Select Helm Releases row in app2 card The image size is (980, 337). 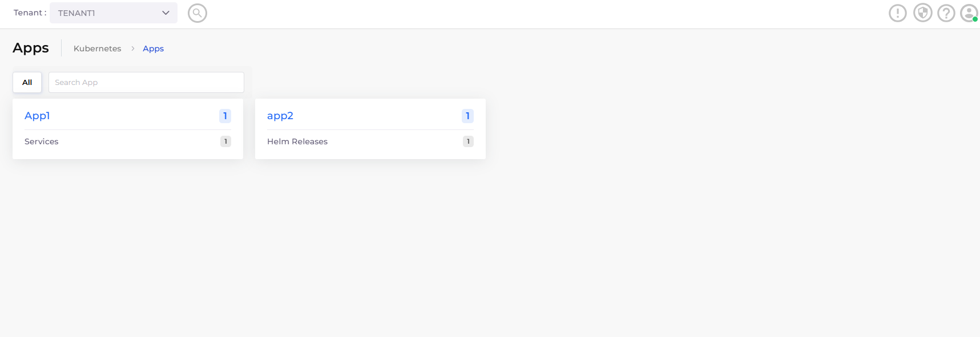297,141
